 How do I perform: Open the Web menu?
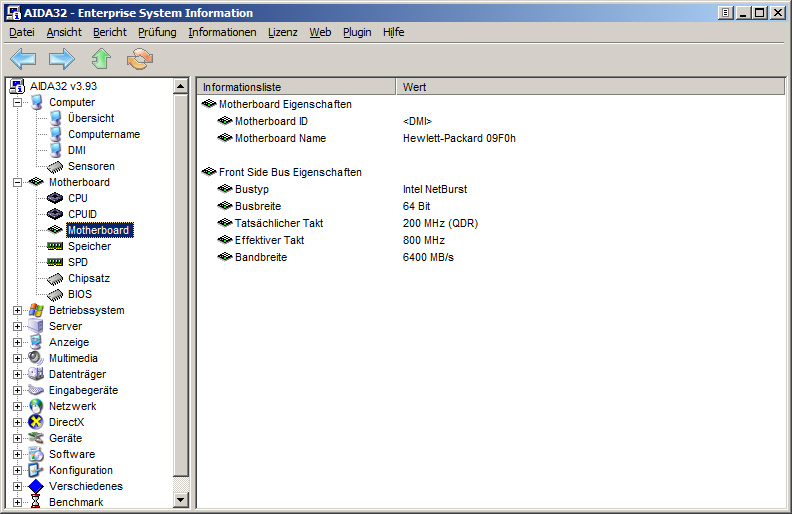(x=320, y=32)
